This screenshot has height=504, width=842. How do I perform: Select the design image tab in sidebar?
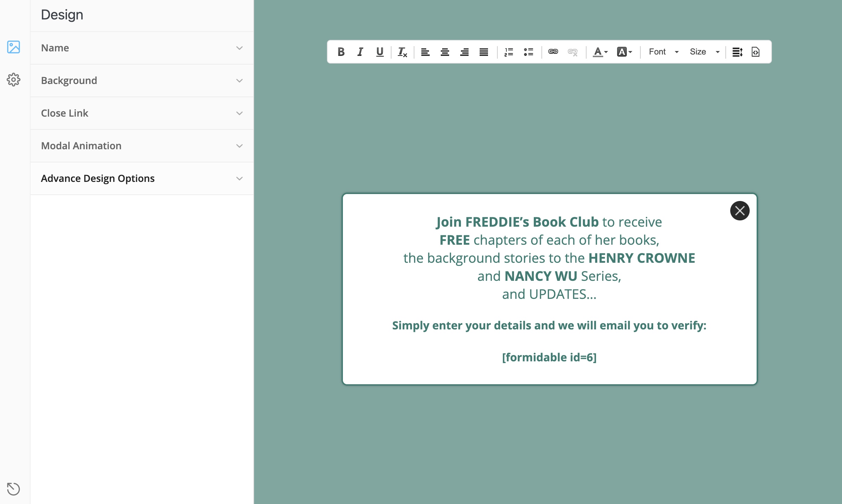pyautogui.click(x=14, y=47)
